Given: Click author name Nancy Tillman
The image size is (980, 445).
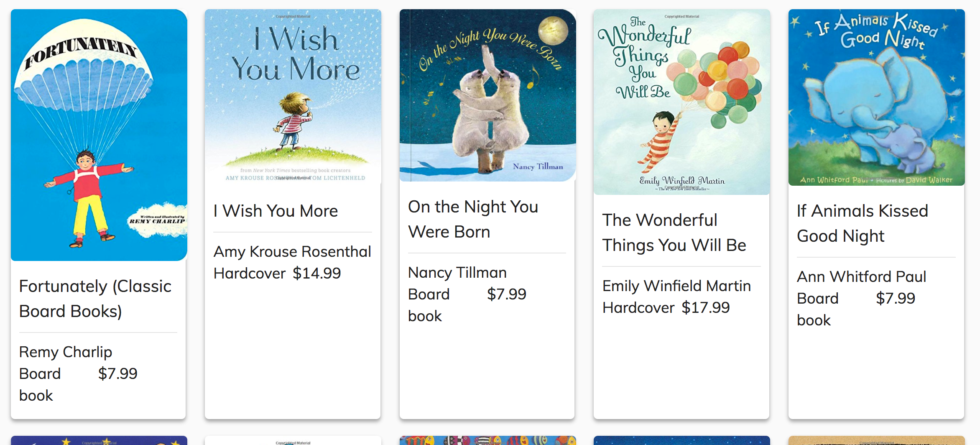Looking at the screenshot, I should [457, 273].
